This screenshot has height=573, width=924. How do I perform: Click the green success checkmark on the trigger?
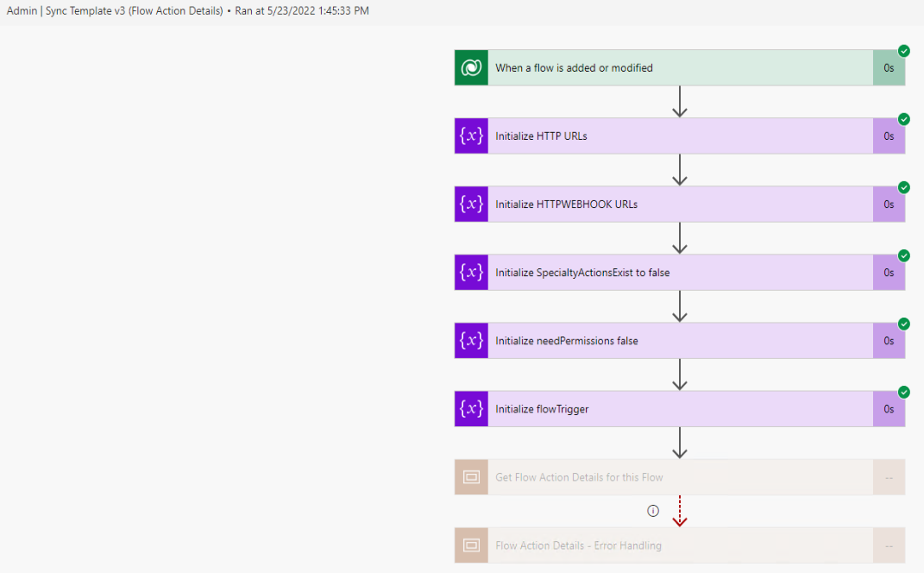904,51
